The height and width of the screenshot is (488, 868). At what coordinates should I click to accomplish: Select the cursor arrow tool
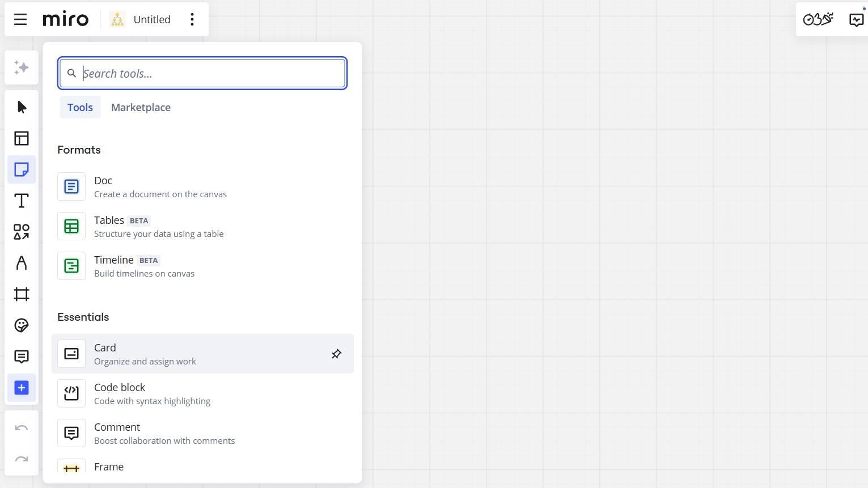(x=22, y=107)
